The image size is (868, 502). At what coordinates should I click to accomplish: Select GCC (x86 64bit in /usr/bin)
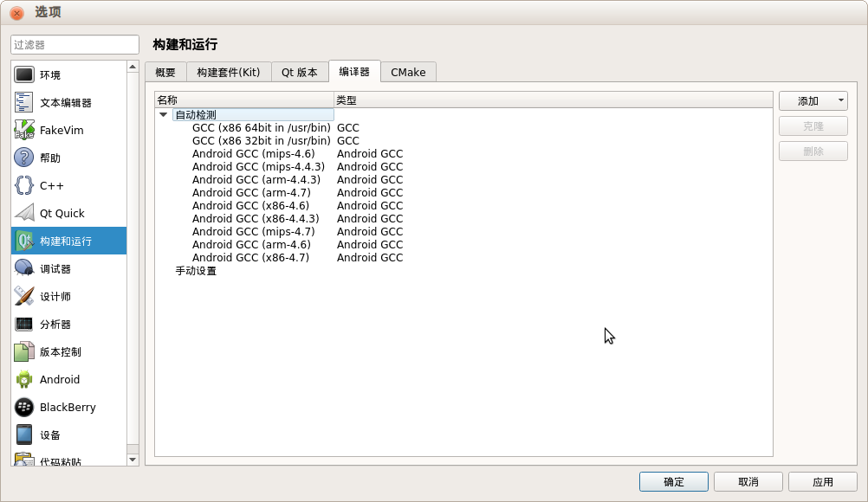tap(262, 128)
